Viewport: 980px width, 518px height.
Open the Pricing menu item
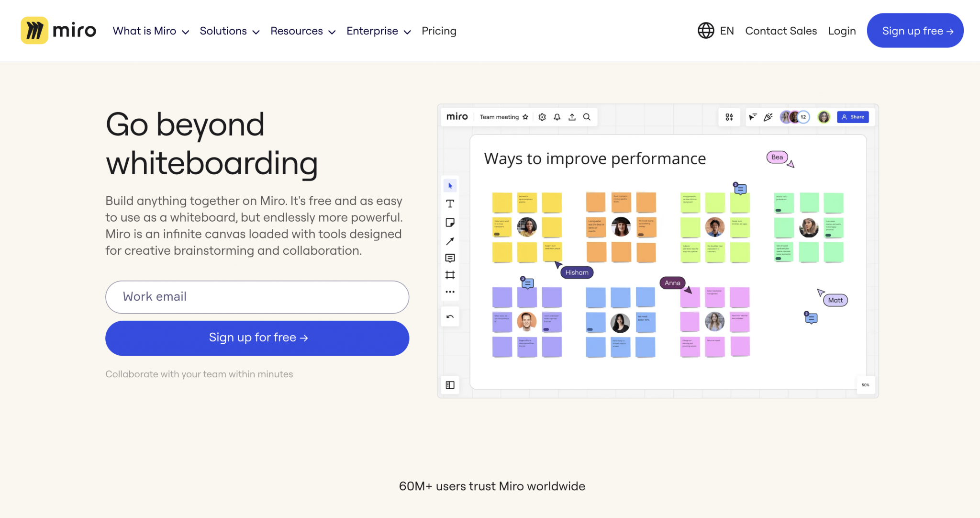click(x=439, y=31)
